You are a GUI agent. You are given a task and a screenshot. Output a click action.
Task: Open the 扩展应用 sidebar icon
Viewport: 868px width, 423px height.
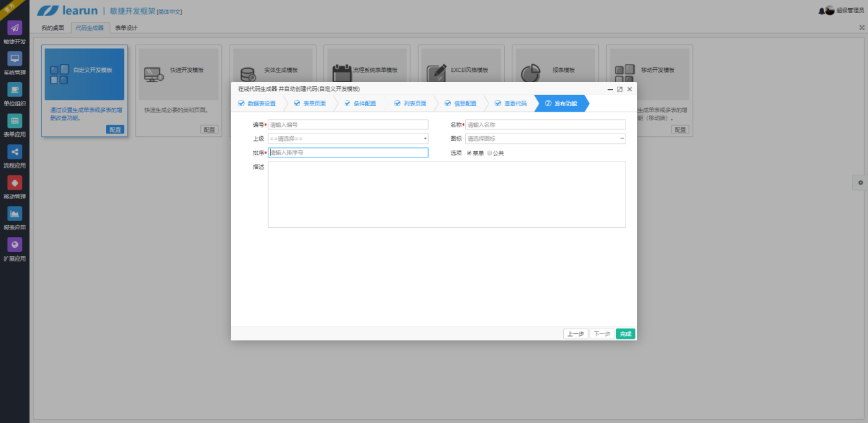(x=14, y=244)
